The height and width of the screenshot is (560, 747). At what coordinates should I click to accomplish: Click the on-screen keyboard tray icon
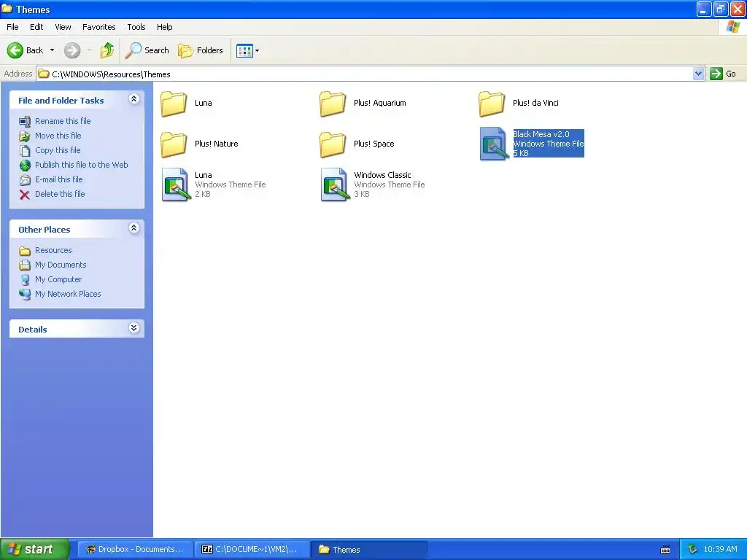pyautogui.click(x=665, y=550)
